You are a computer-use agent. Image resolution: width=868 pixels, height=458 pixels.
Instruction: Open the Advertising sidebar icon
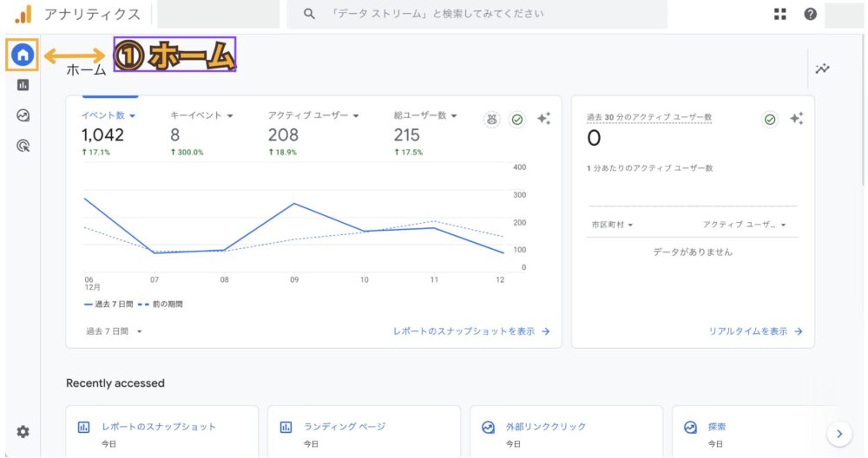click(x=23, y=146)
